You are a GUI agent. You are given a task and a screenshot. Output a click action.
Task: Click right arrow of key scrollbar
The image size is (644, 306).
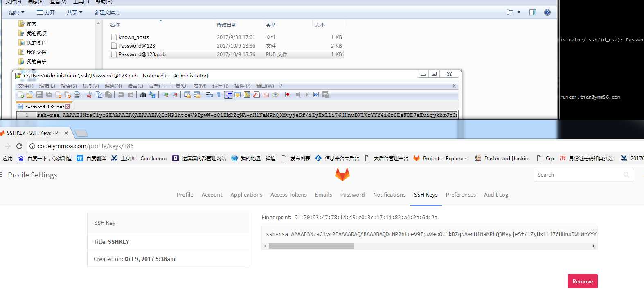click(x=594, y=246)
